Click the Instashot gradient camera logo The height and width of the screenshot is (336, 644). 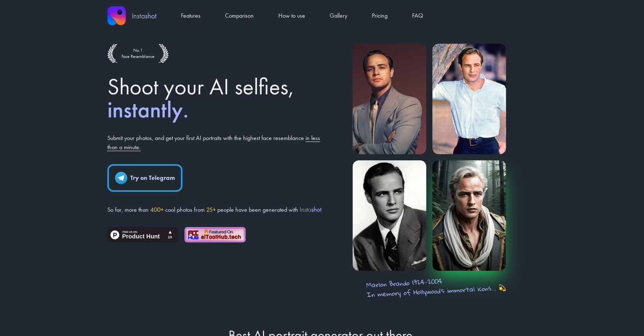(116, 16)
